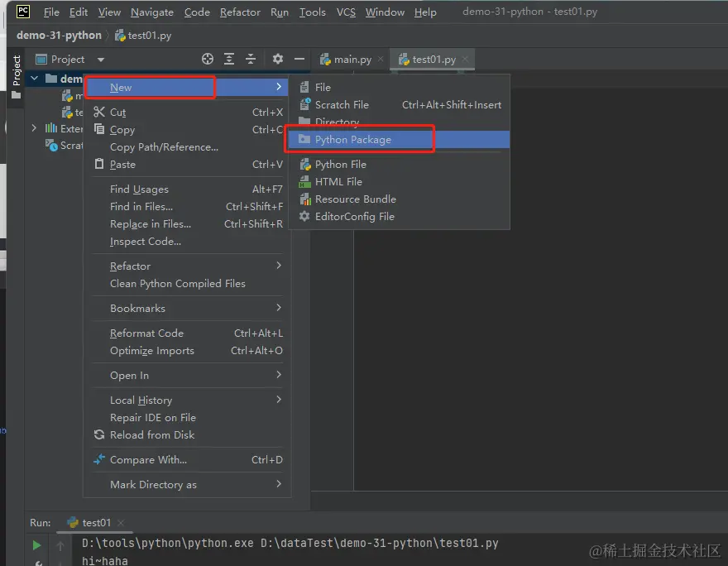Viewport: 728px width, 566px height.
Task: Click the PyCharm logo icon
Action: tap(23, 11)
